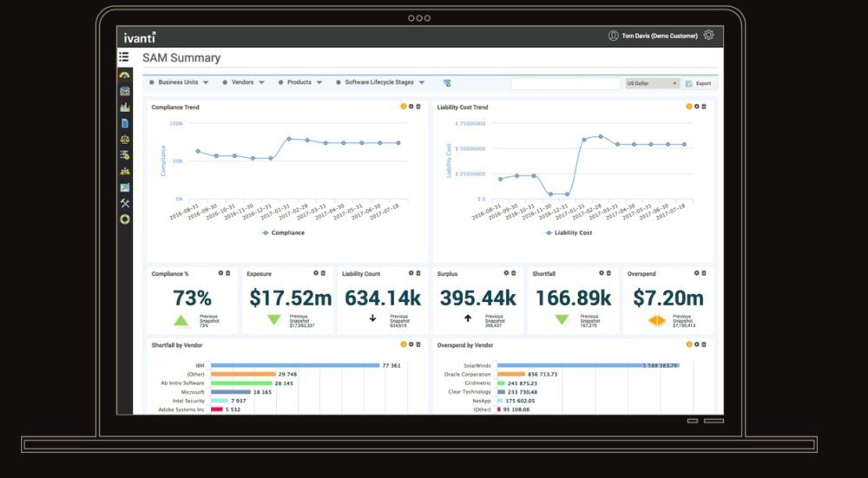Delete the Compliance Trend widget via trash icon
This screenshot has width=868, height=478.
(418, 107)
